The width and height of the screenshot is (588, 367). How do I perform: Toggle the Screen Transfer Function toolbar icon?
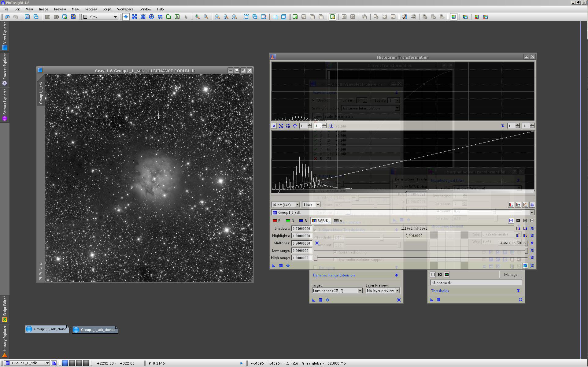[x=453, y=17]
